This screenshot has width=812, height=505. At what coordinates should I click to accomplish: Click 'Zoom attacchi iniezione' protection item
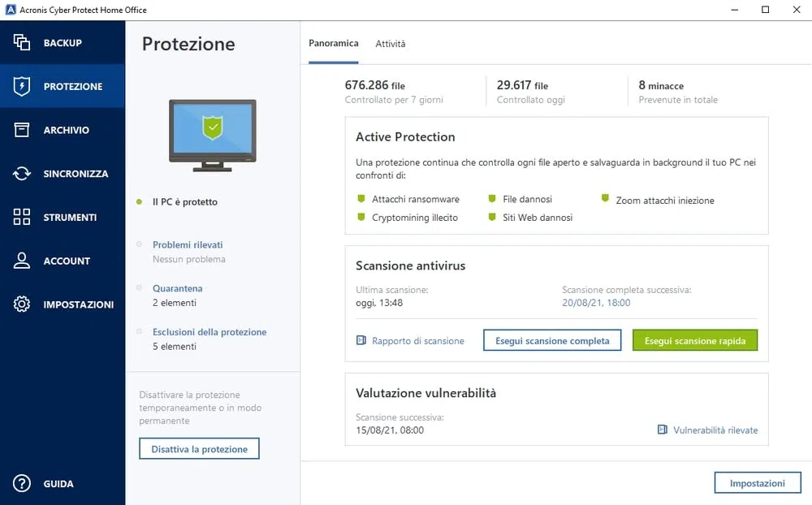(x=665, y=200)
